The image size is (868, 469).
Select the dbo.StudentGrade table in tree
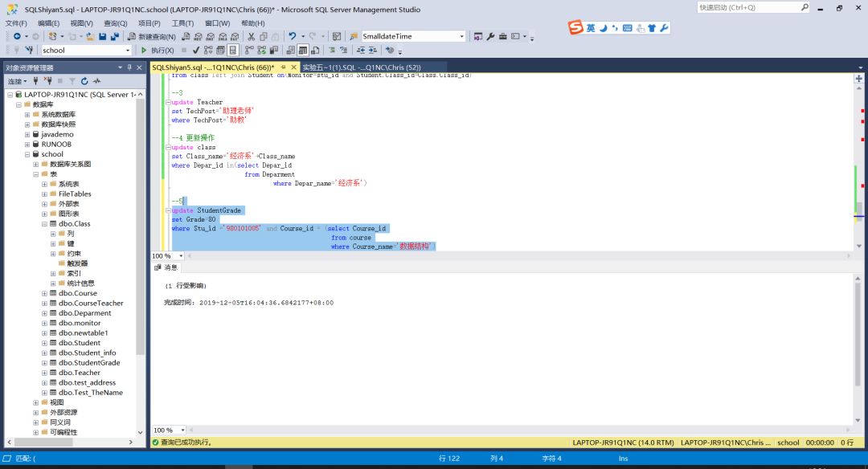click(x=89, y=363)
